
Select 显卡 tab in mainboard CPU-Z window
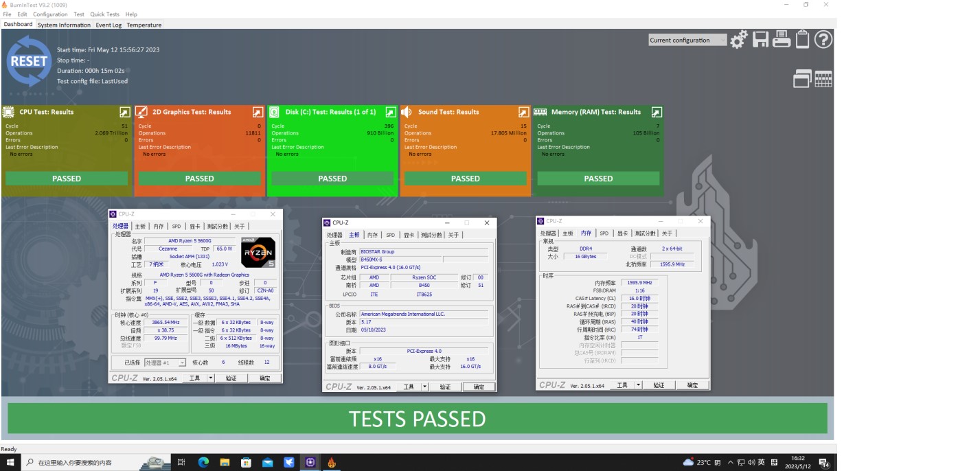[x=409, y=235]
